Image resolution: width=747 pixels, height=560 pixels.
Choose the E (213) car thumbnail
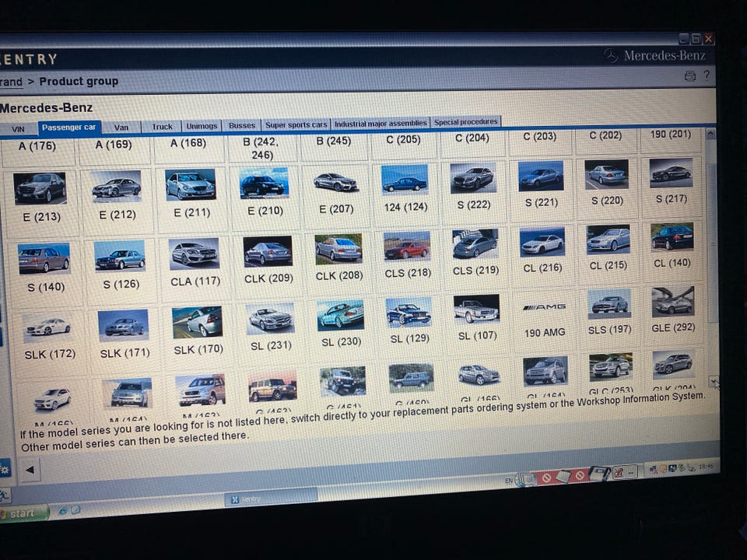pos(40,188)
